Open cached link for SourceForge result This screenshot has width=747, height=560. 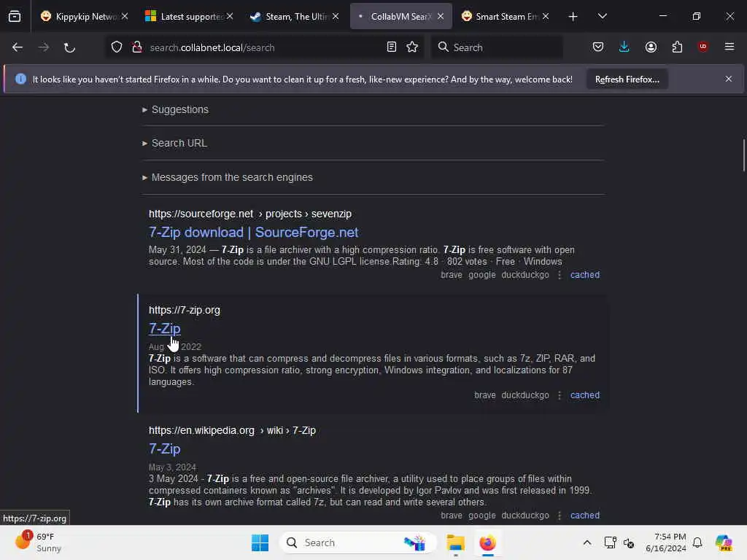point(585,275)
